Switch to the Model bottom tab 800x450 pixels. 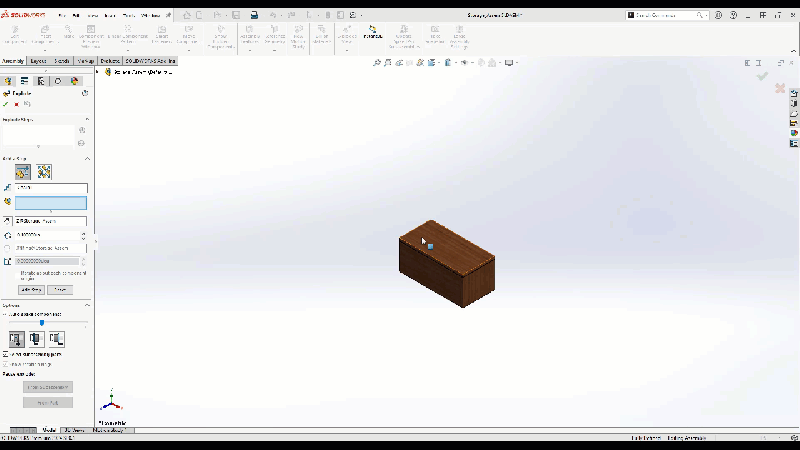49,430
